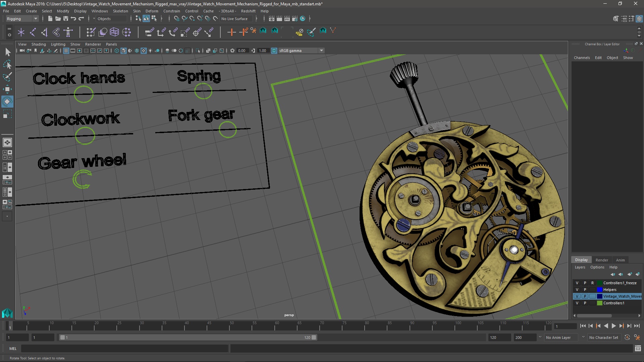Click the active Rotate tool

7,102
